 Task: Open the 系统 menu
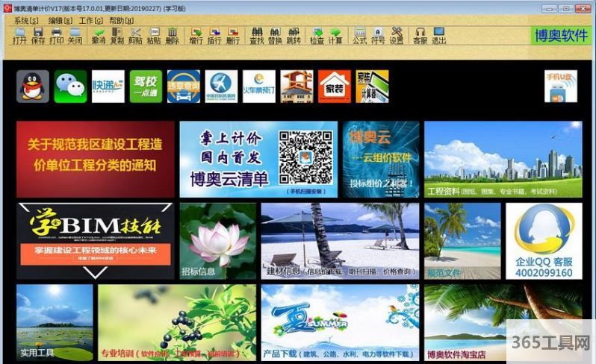click(x=26, y=21)
